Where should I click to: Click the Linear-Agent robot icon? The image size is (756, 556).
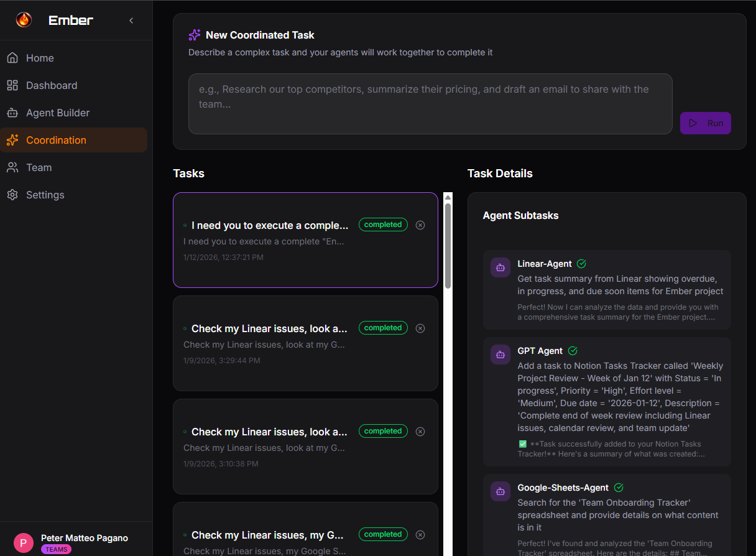click(500, 267)
